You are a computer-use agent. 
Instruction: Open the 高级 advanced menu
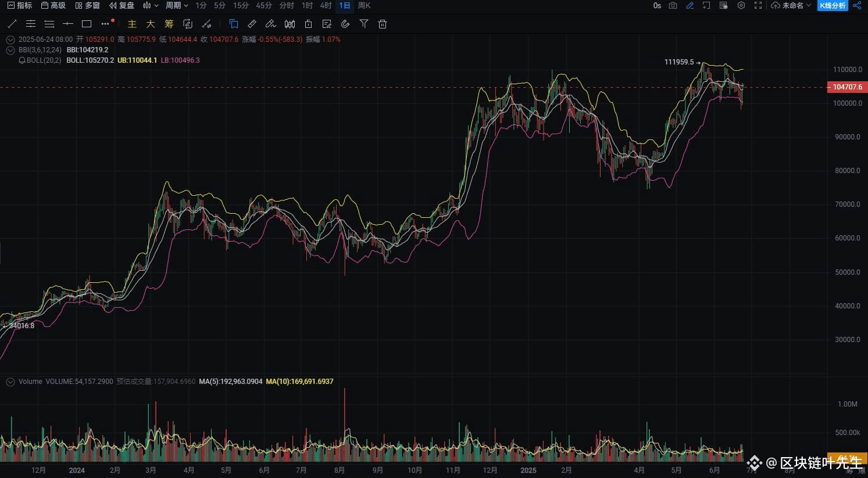[x=53, y=5]
